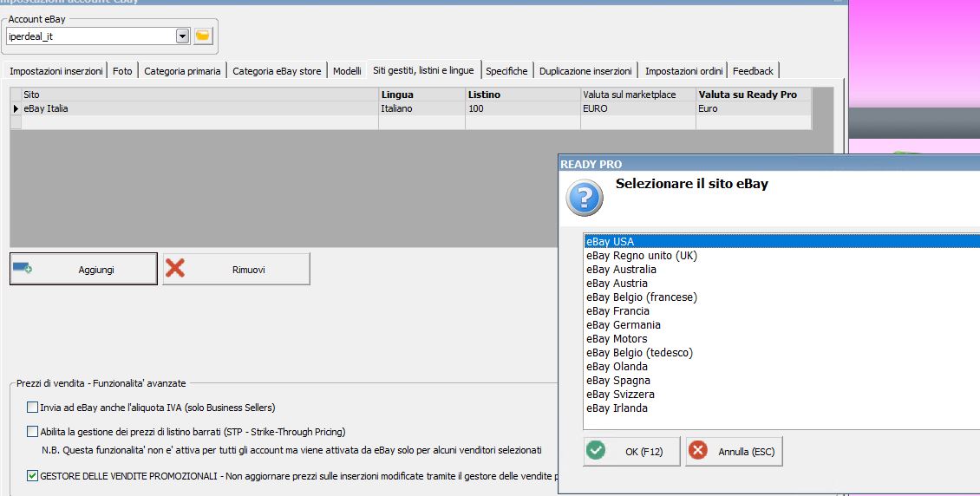
Task: Click the EURO marketplace currency cell
Action: [x=638, y=108]
